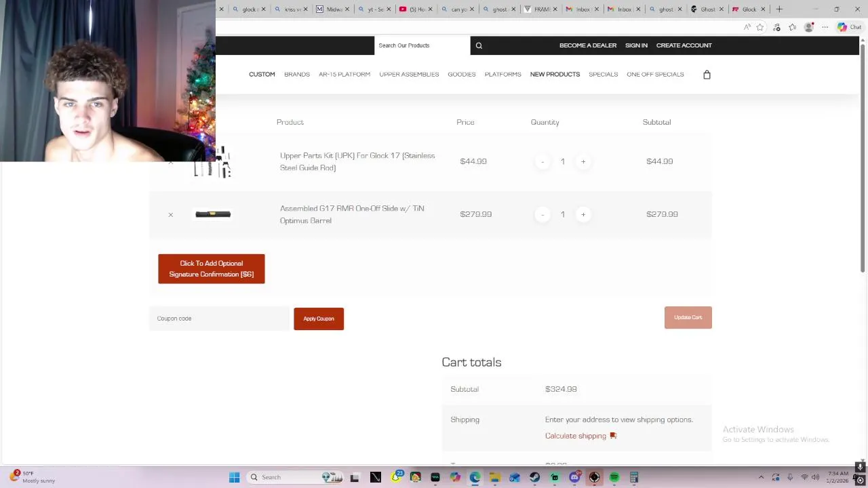Remove Assembled G17 RMR slide from cart

click(171, 214)
